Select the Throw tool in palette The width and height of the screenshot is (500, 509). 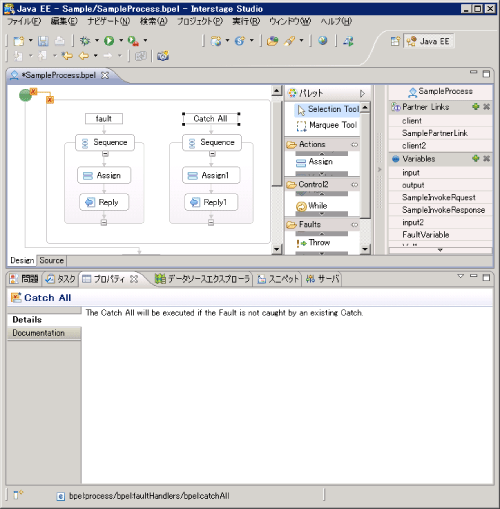pos(313,243)
